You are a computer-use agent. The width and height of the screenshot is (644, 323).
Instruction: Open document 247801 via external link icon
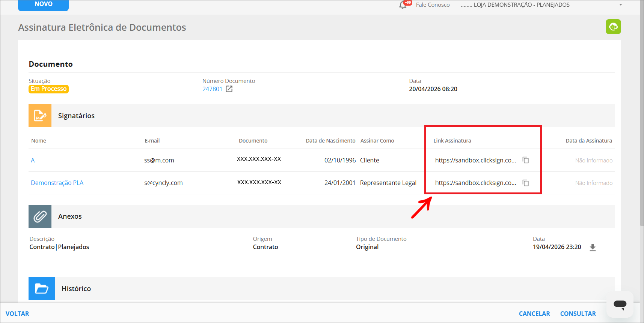pyautogui.click(x=229, y=89)
